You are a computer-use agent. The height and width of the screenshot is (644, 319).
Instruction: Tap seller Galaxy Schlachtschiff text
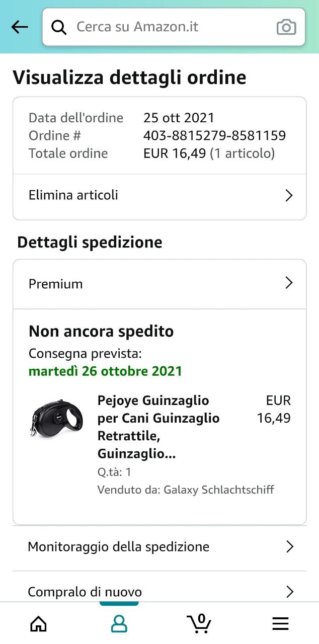219,490
